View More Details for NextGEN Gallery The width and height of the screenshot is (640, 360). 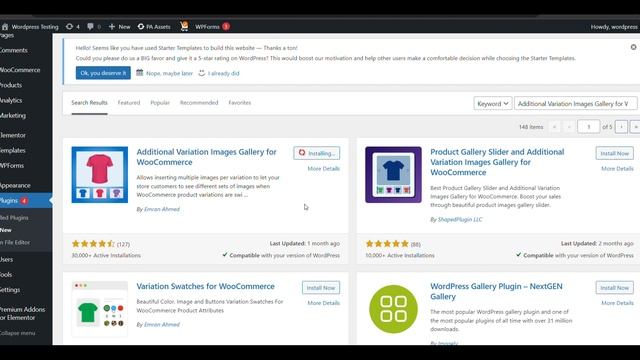(617, 303)
